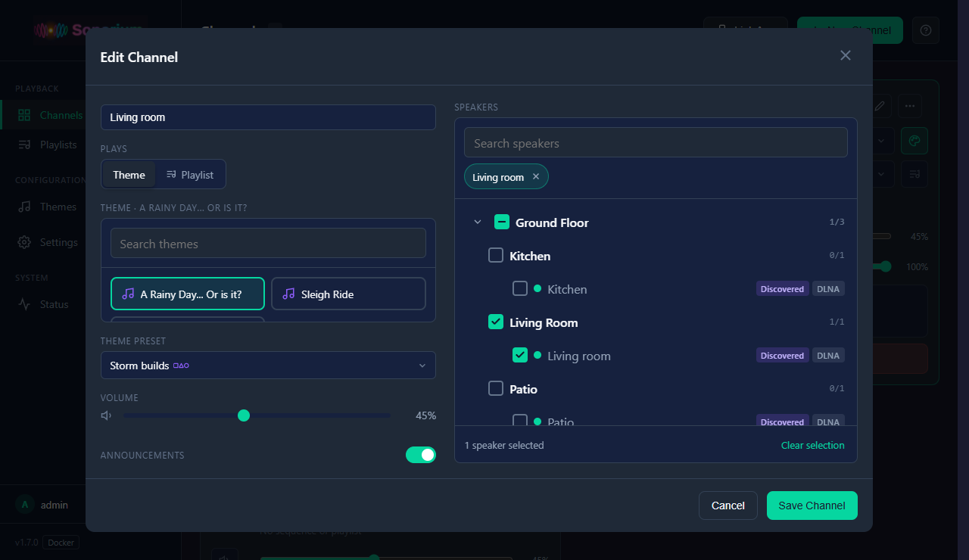
Task: Click the three-dots menu on background channel card
Action: (x=910, y=106)
